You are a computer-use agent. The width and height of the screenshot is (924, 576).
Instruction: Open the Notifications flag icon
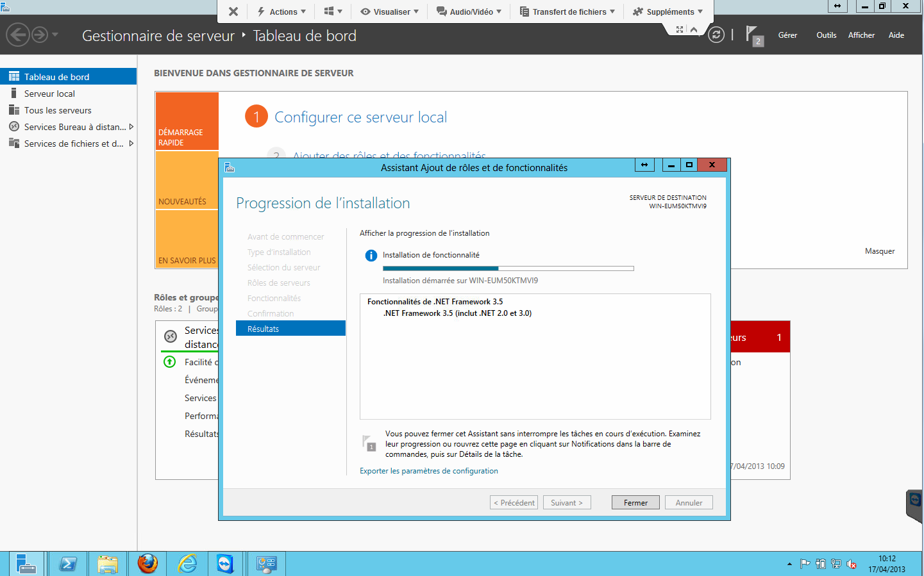click(753, 35)
